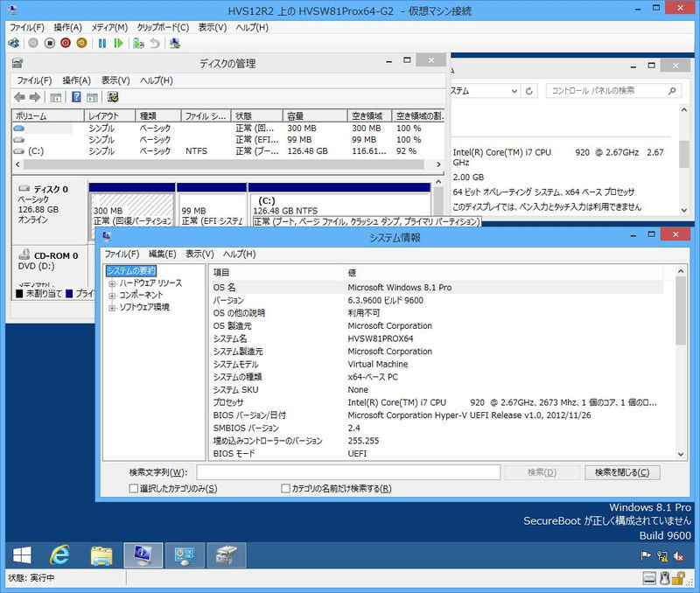Launch Internet Explorer from the taskbar

pos(59,555)
